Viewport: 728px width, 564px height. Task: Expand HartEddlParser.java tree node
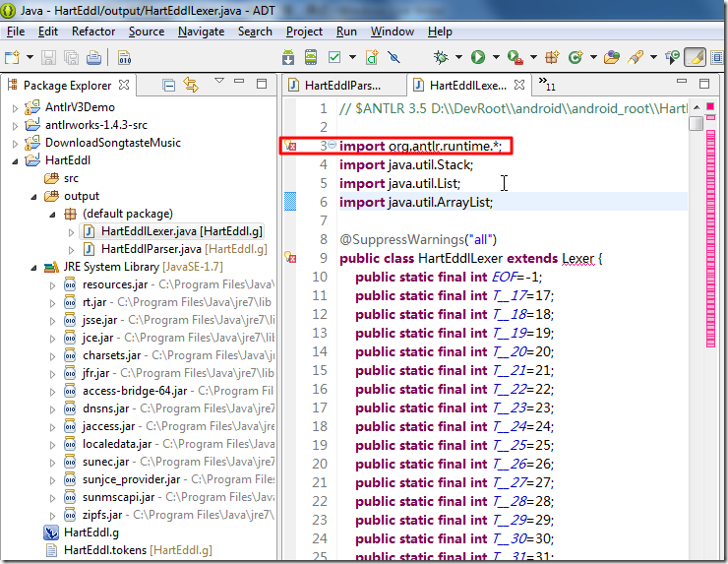click(71, 250)
